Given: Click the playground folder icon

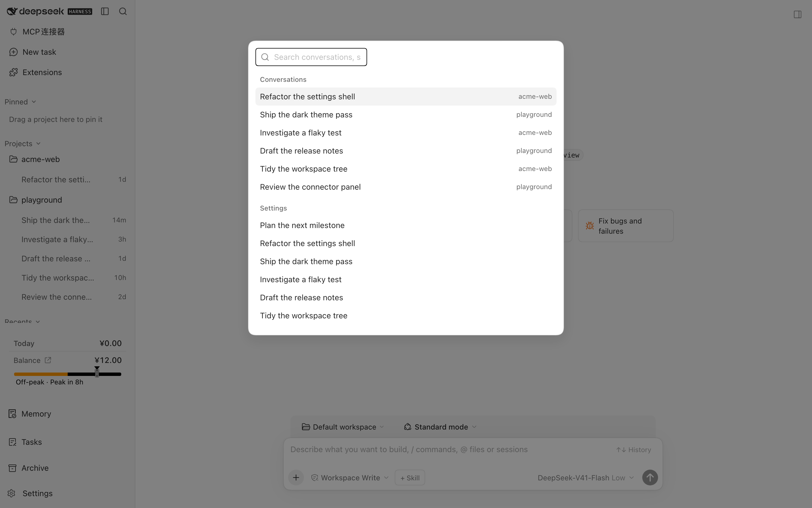Looking at the screenshot, I should (13, 200).
